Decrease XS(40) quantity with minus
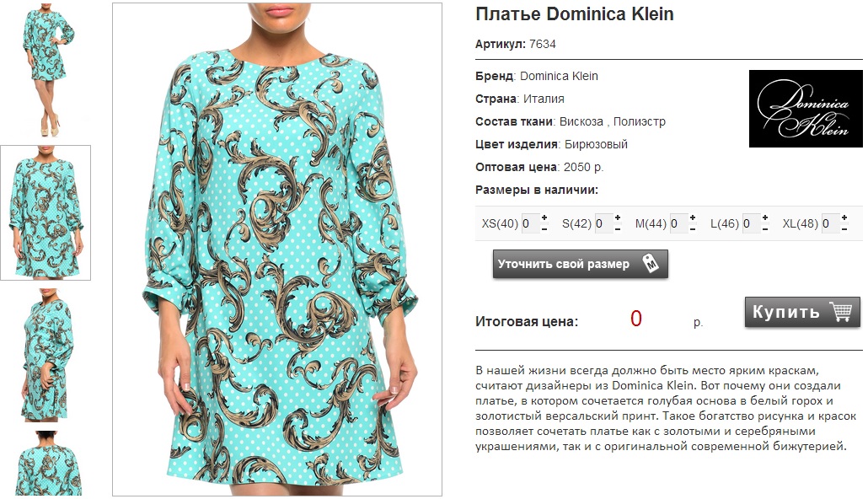Viewport: 868px width, 499px height. [x=544, y=228]
